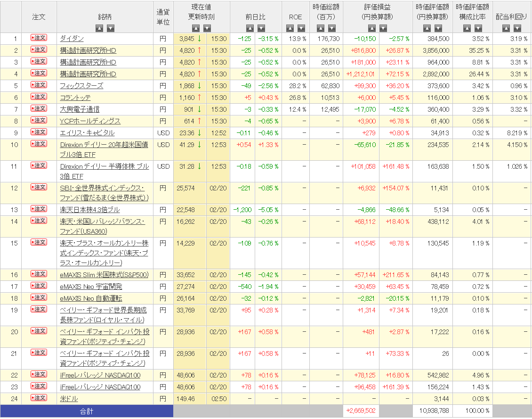Open 大興電子通信 stock link
Viewport: 532px width, 419px height.
[x=80, y=109]
